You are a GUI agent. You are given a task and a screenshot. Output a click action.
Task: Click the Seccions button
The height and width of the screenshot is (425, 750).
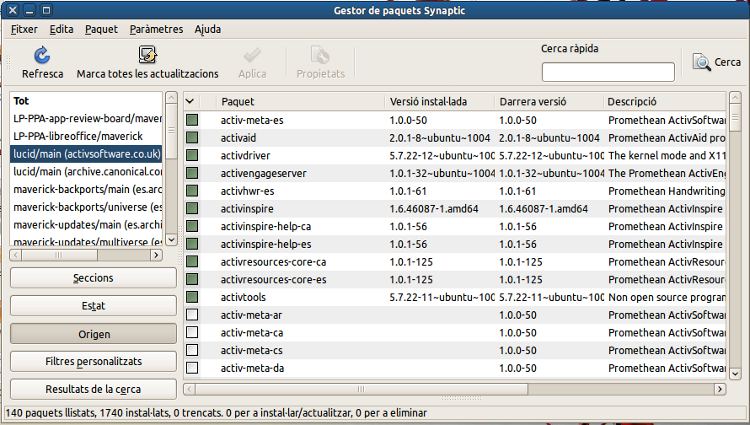pos(93,278)
